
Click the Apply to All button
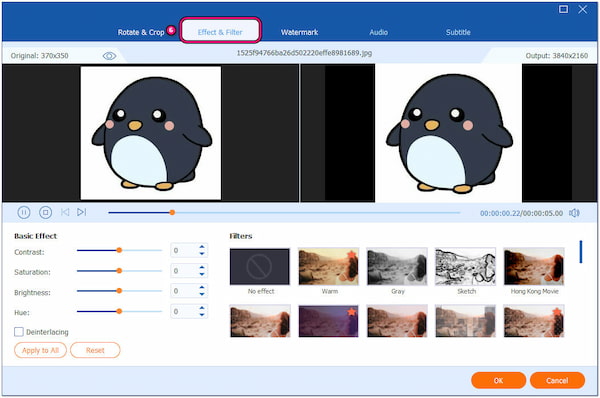(x=40, y=350)
